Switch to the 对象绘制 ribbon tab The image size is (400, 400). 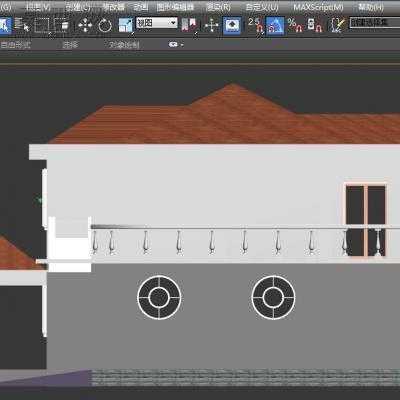click(x=124, y=45)
